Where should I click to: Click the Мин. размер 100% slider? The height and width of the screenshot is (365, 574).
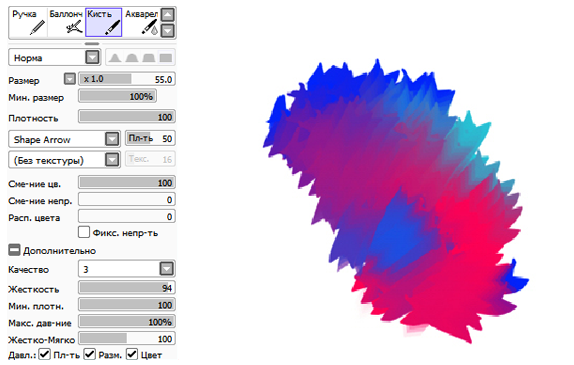click(118, 96)
